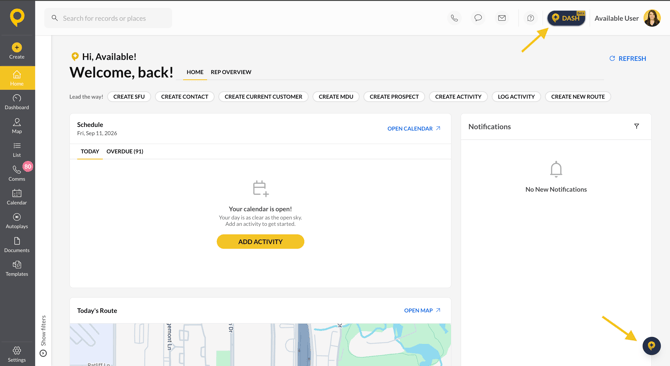
Task: Click the user avatar photo
Action: click(652, 18)
